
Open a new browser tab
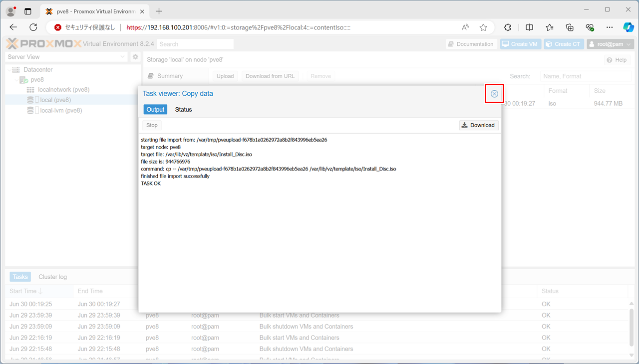click(x=159, y=11)
